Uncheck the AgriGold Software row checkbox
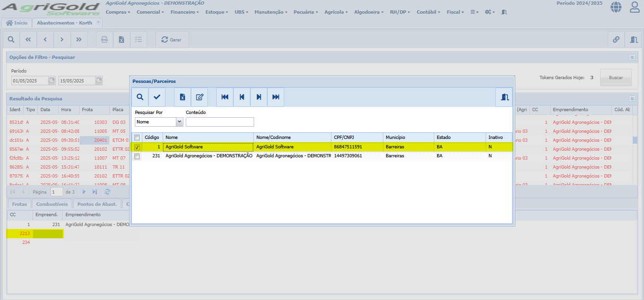 [x=137, y=147]
